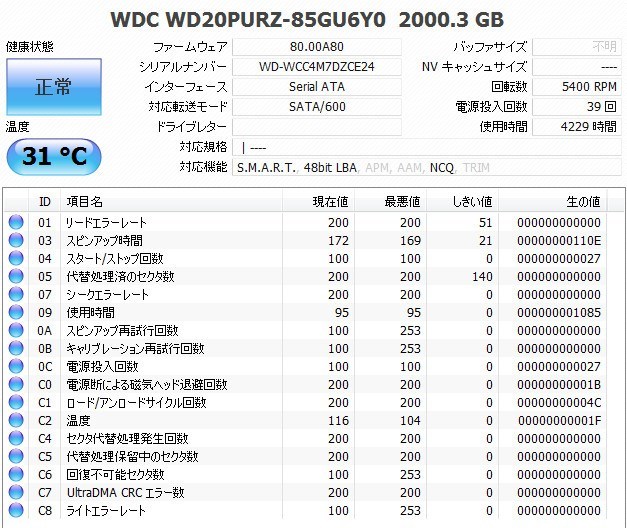Screen dimensions: 627x528
Task: Click raw value 00000000001B
Action: [559, 384]
